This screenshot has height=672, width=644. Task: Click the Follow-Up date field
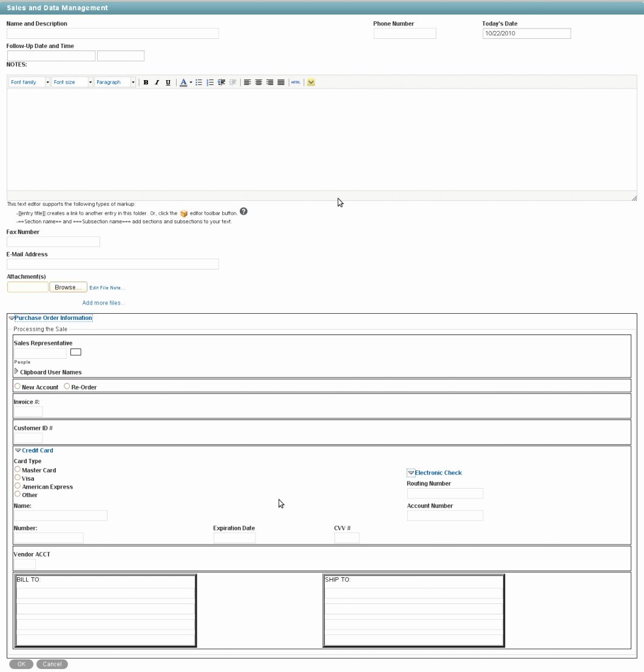[x=51, y=56]
